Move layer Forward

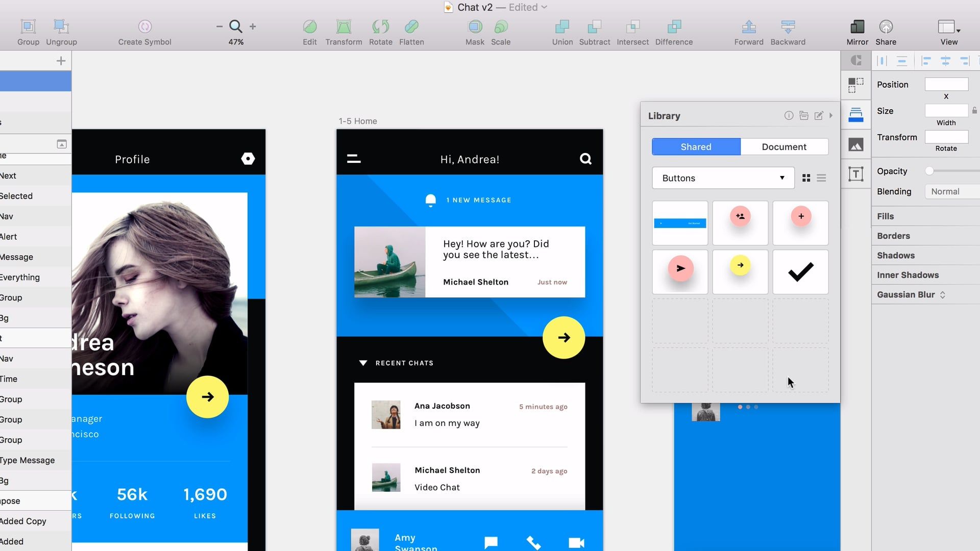[x=749, y=27]
